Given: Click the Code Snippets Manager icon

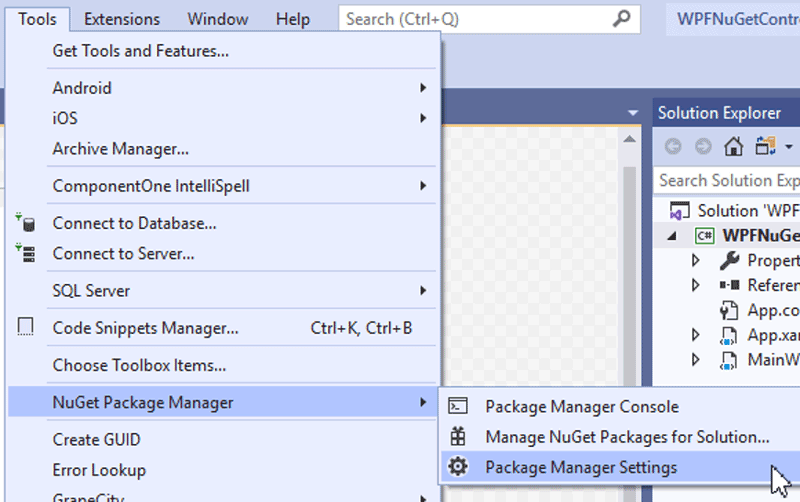Looking at the screenshot, I should tap(26, 328).
